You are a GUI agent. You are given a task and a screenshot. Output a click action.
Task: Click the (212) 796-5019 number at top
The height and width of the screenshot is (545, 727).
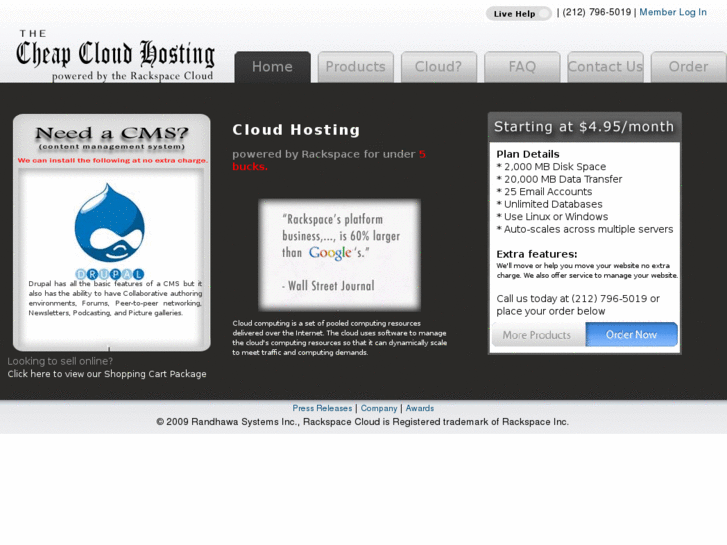(597, 12)
